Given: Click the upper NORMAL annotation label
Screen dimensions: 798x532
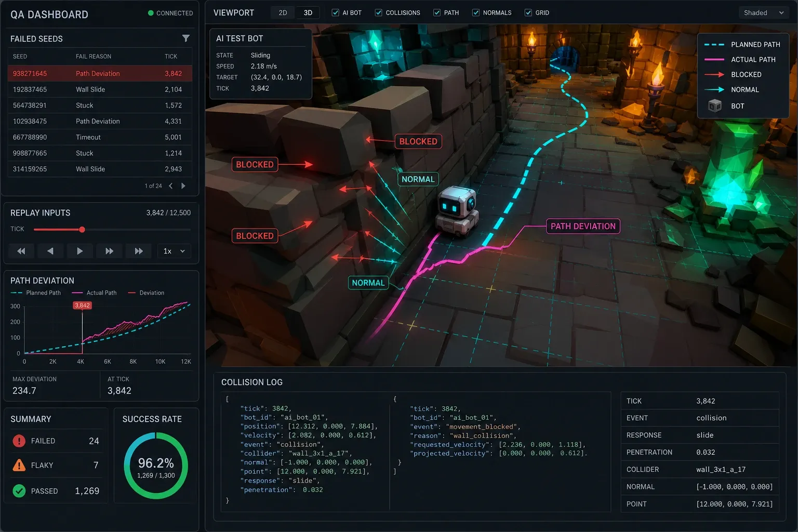Looking at the screenshot, I should pos(418,179).
